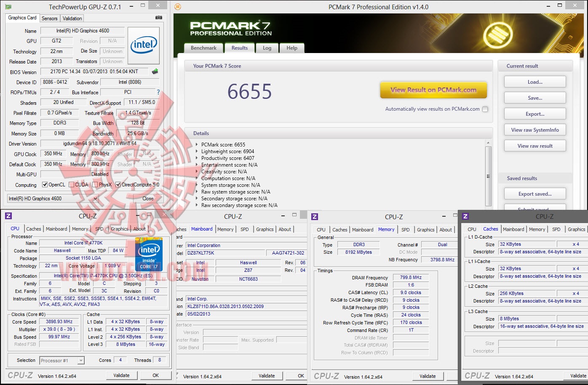Click the GPU-Z camera screenshot icon
588x385 pixels.
pos(159,18)
